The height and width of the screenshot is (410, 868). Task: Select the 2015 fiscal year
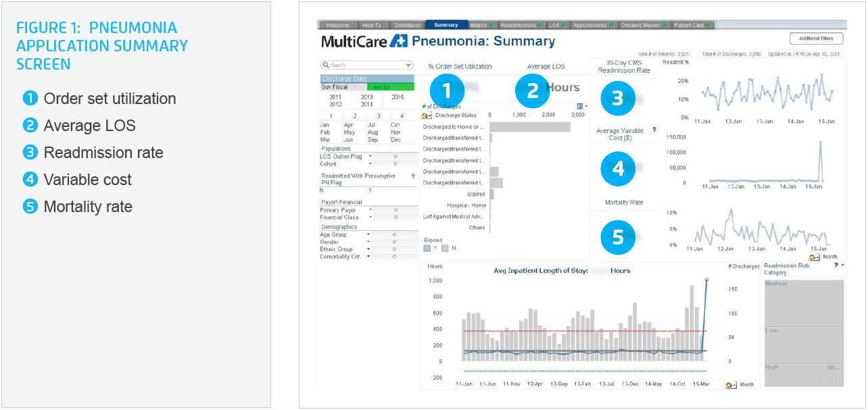(x=397, y=96)
